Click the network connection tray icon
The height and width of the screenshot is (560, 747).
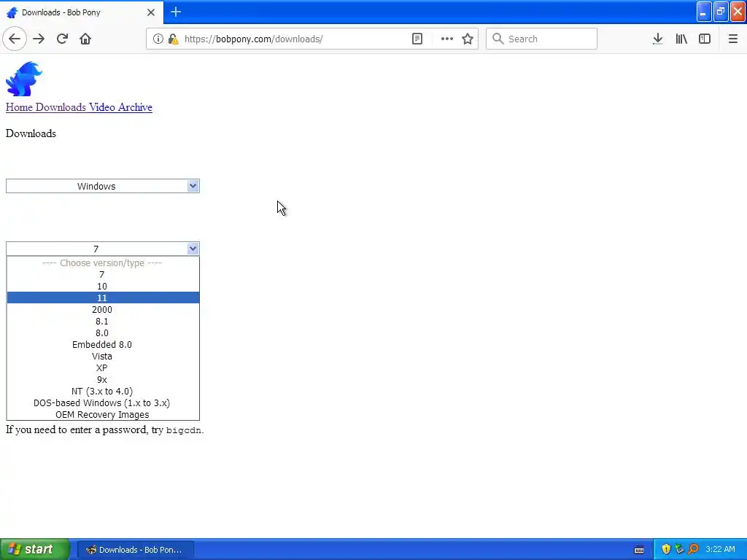pos(680,550)
